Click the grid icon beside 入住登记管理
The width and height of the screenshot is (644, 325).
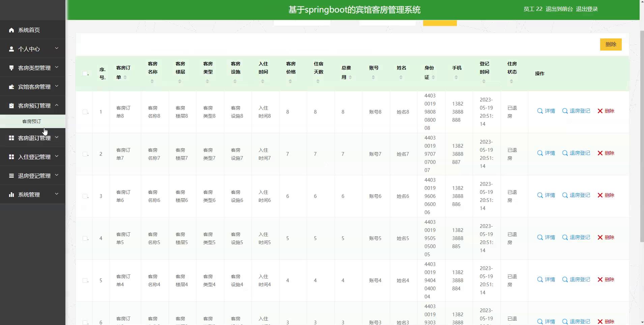(x=11, y=157)
